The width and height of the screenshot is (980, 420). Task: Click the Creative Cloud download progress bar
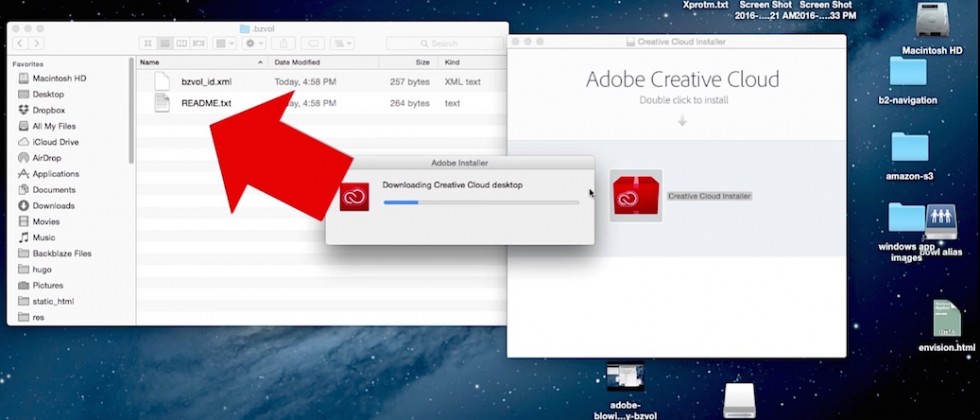pyautogui.click(x=481, y=202)
